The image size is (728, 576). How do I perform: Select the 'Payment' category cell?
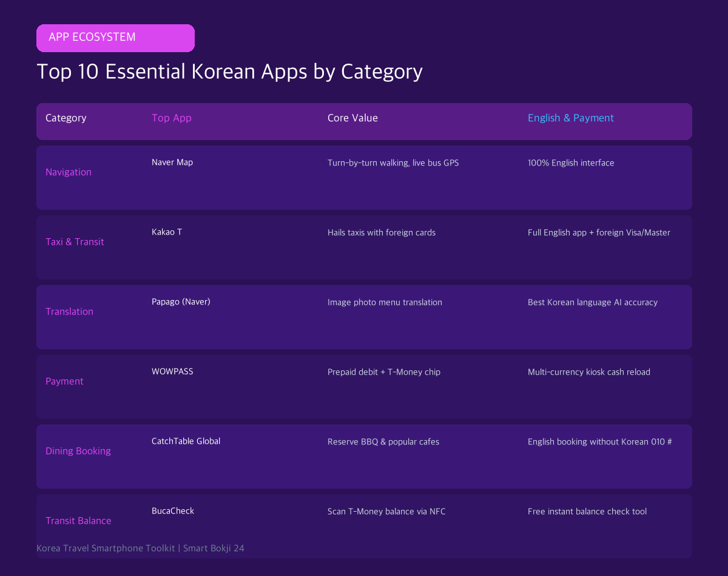[x=64, y=381]
